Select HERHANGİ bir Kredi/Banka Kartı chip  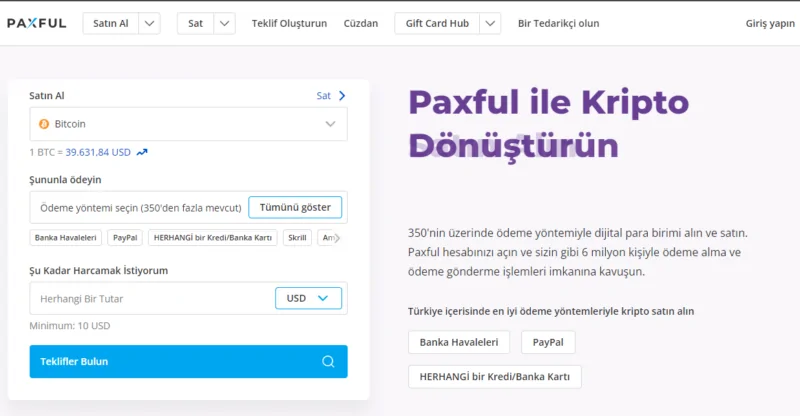(213, 238)
